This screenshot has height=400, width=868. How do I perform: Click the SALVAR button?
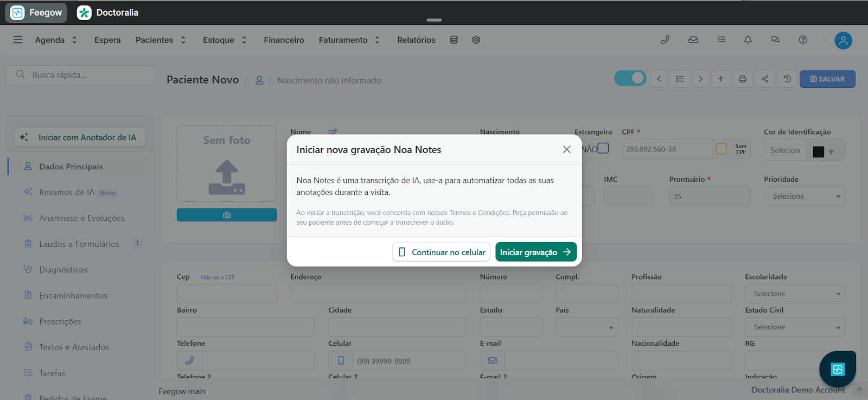pyautogui.click(x=827, y=79)
